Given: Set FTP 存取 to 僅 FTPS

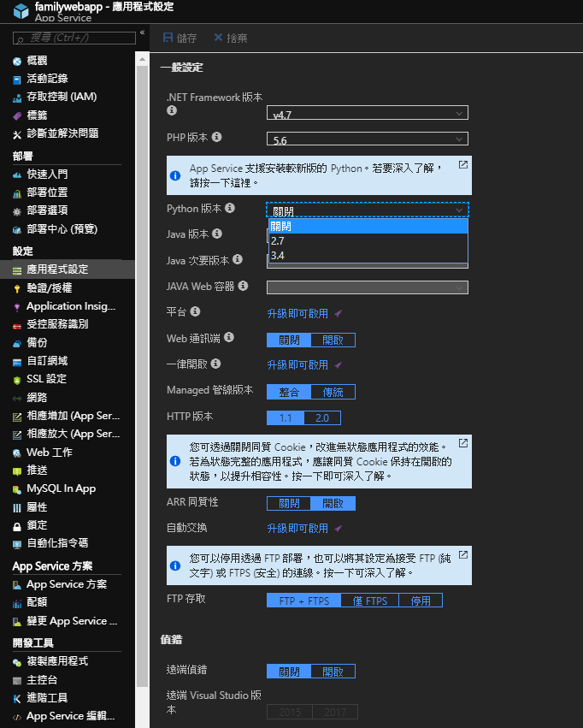Looking at the screenshot, I should point(369,601).
